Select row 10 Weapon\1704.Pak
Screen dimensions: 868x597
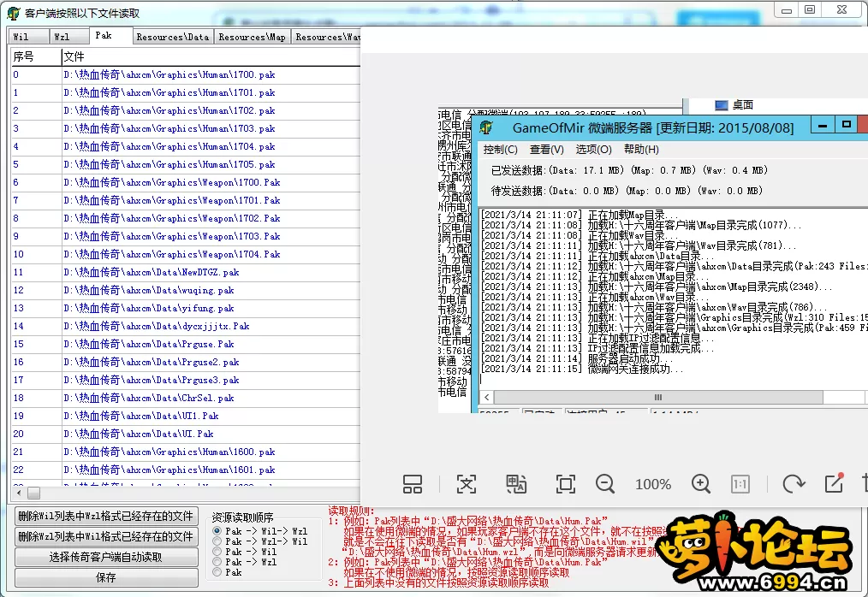[x=186, y=255]
